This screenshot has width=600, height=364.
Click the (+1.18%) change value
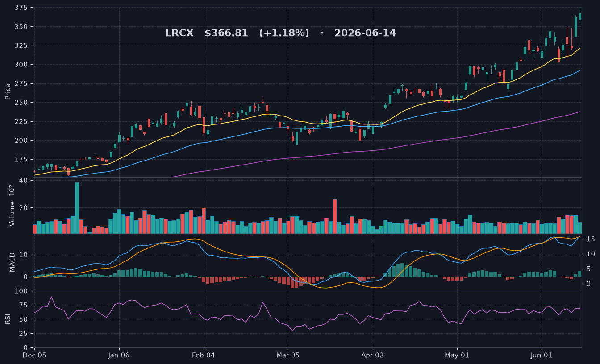click(284, 33)
